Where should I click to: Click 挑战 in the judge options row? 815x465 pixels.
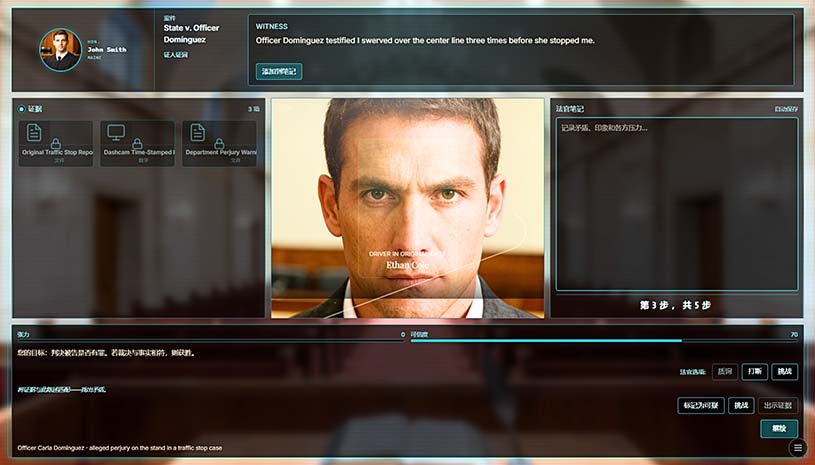click(x=785, y=372)
